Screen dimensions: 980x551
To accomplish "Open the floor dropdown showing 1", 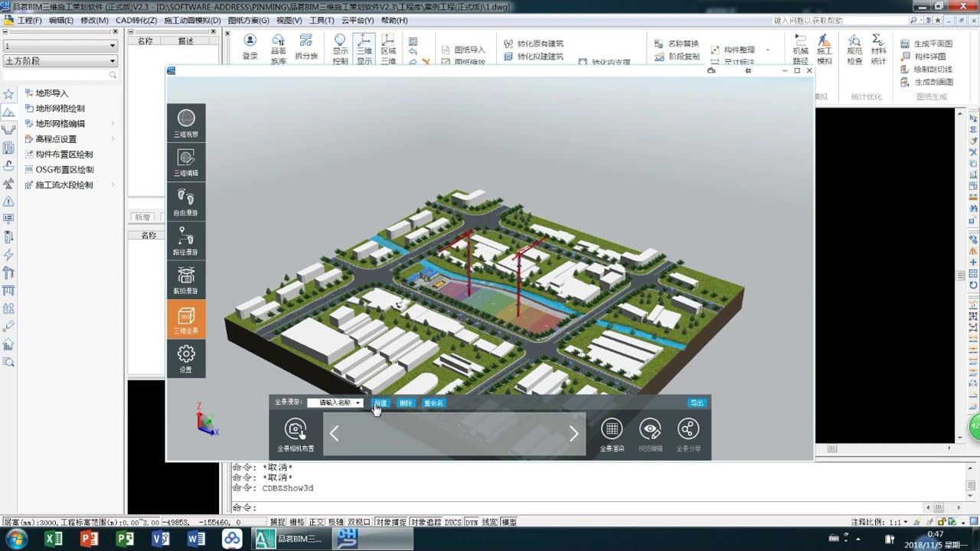I will 60,46.
